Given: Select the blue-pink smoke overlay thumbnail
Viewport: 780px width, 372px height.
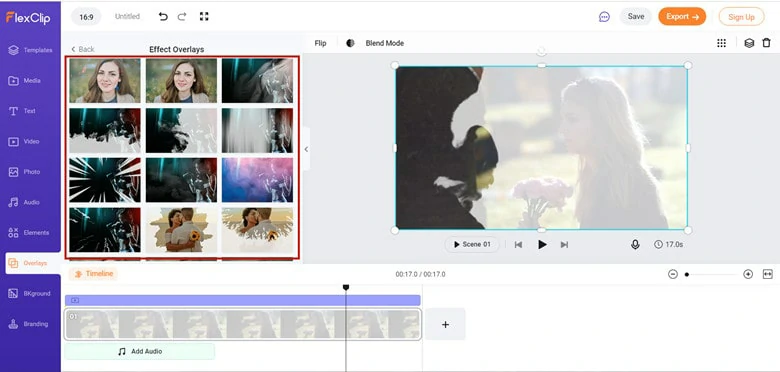Looking at the screenshot, I should point(257,180).
